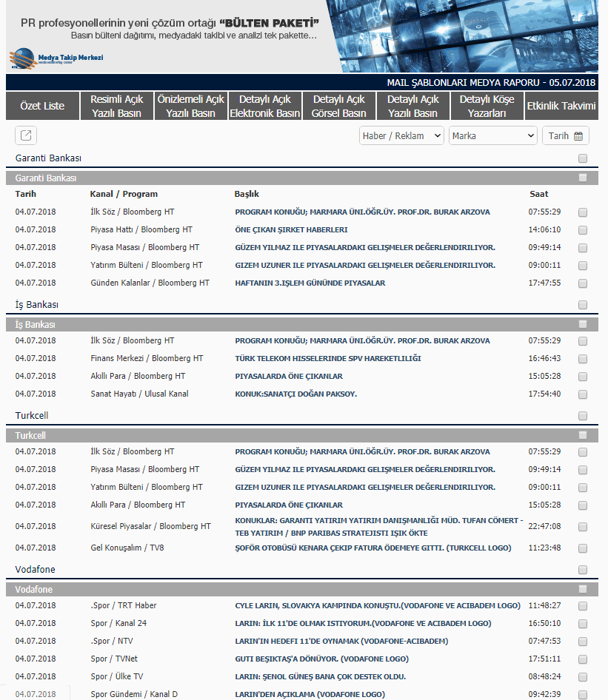Click the gray Vodafone header label
The height and width of the screenshot is (700, 608).
tap(34, 590)
